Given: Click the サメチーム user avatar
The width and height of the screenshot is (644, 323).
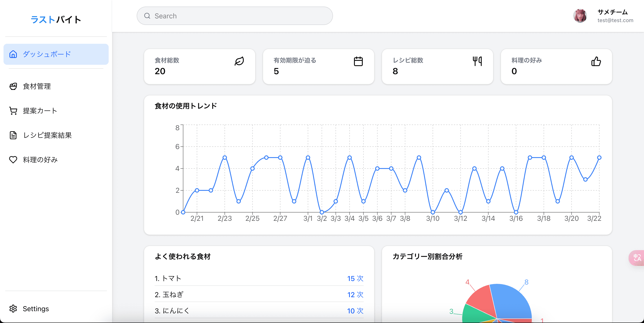Looking at the screenshot, I should coord(580,16).
